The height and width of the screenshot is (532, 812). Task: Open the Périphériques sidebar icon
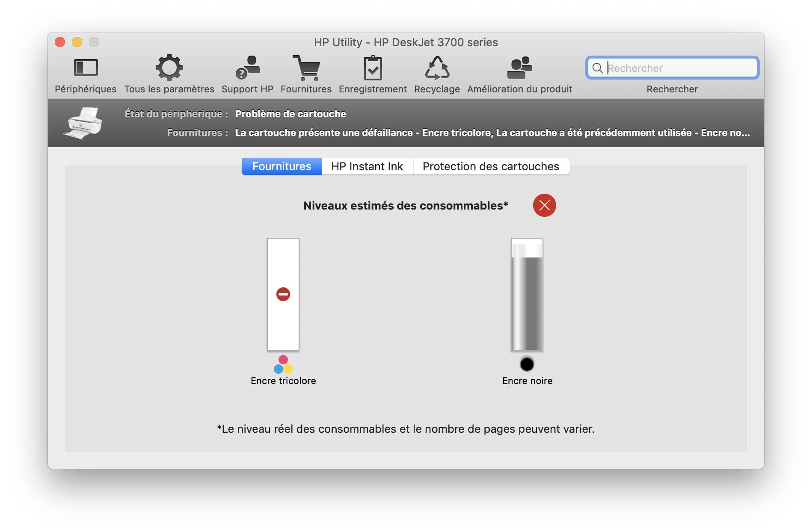tap(86, 68)
